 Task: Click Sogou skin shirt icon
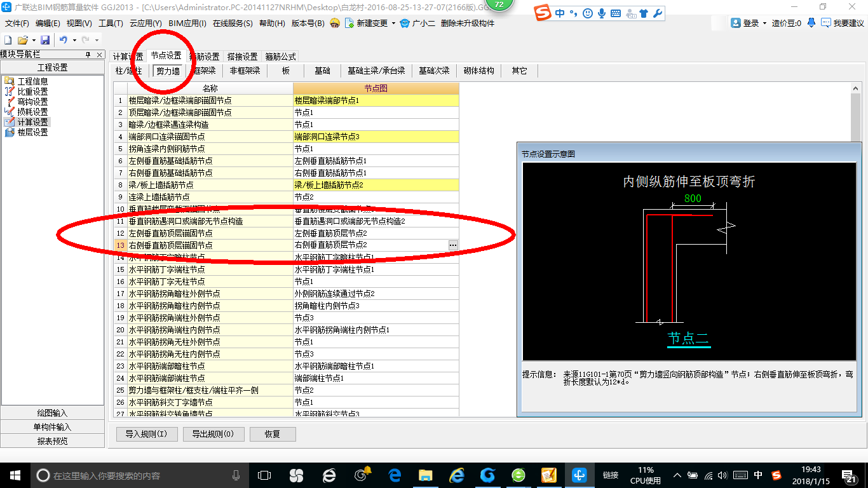pos(644,13)
